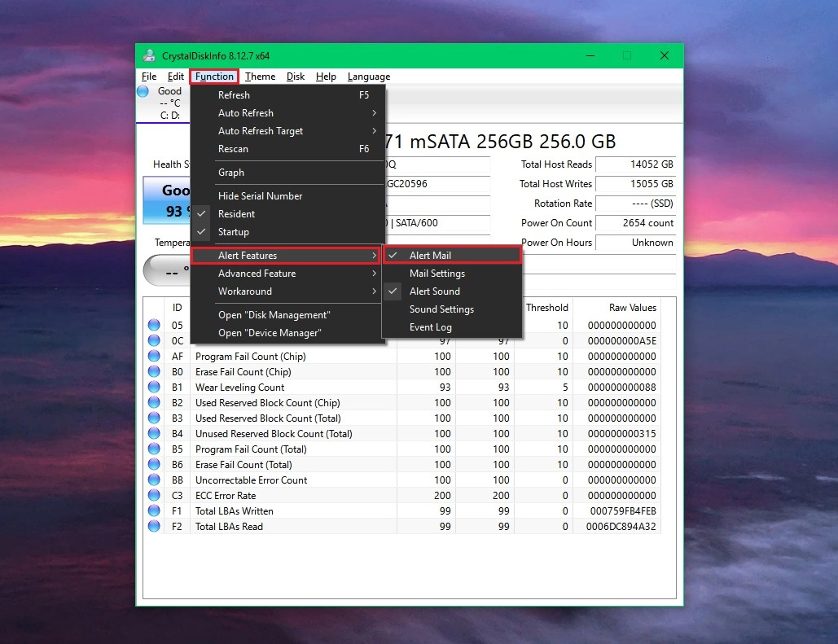Expand the Auto Refresh Target submenu
The width and height of the screenshot is (838, 644).
tap(287, 131)
